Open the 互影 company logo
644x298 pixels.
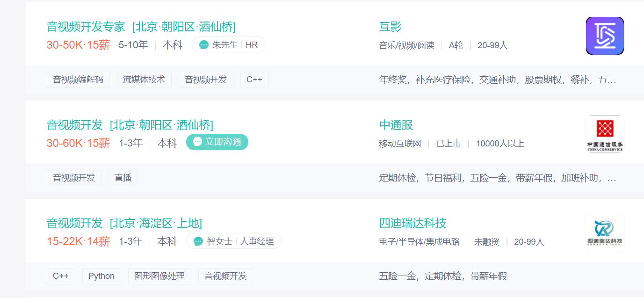[x=605, y=36]
